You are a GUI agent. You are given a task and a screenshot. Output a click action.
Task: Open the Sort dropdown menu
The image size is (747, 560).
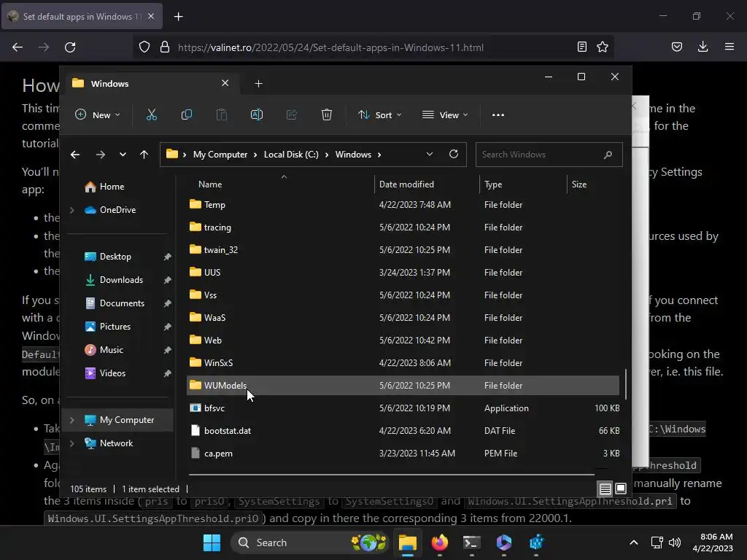[x=379, y=114]
